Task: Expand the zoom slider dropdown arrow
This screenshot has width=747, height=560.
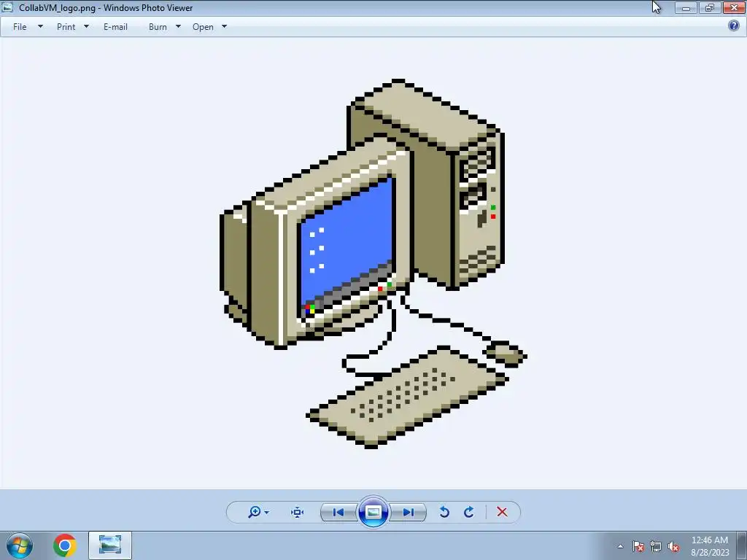Action: pos(266,513)
